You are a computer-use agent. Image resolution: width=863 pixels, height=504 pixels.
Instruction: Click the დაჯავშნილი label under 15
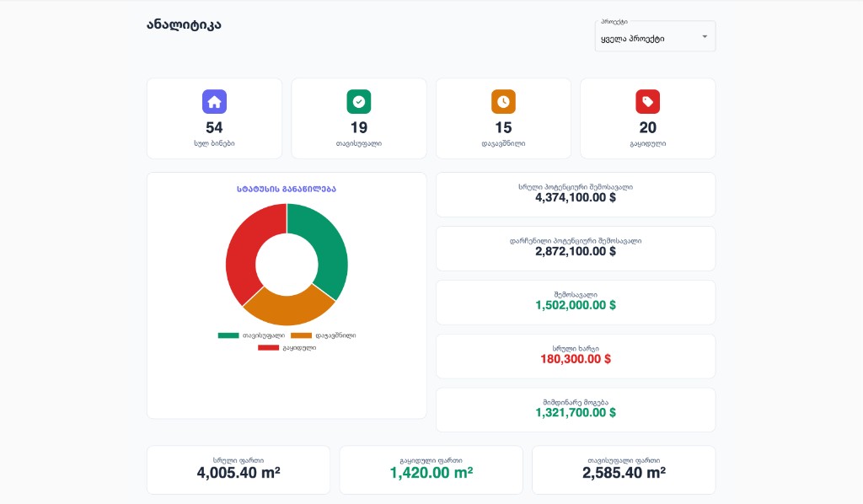(x=503, y=143)
